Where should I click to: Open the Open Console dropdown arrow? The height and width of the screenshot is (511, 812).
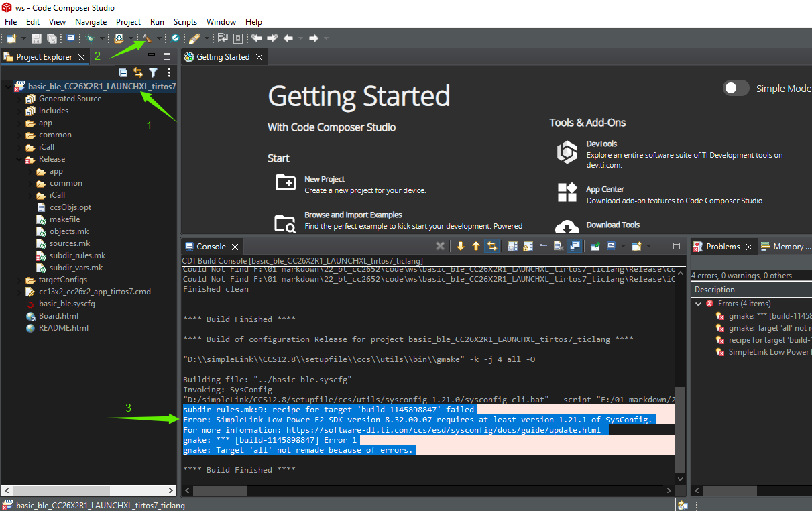[x=648, y=246]
